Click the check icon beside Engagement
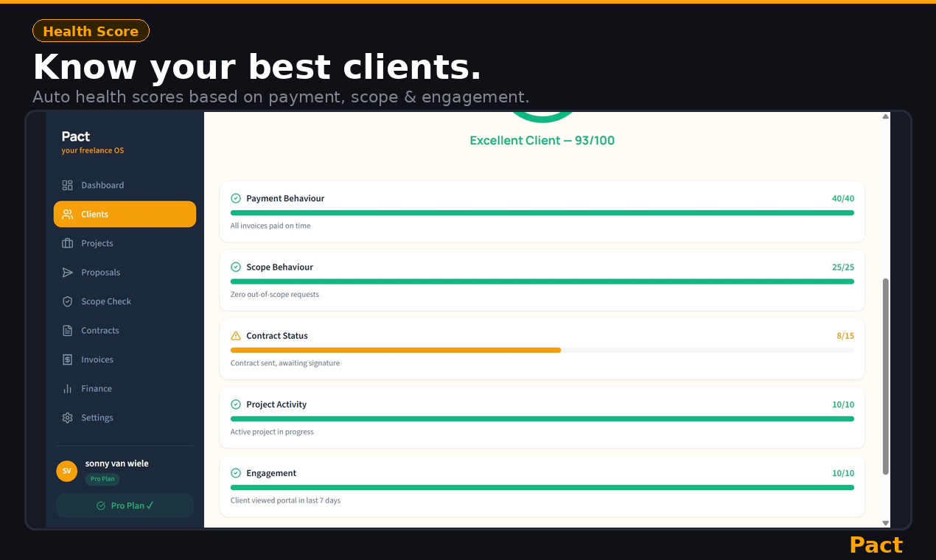936x560 pixels. pos(236,473)
